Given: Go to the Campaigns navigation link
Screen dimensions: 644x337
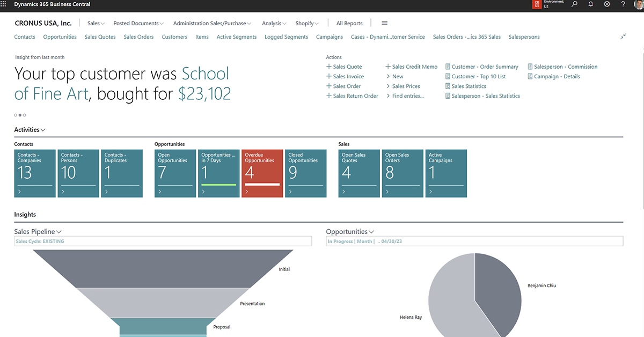Looking at the screenshot, I should click(x=330, y=37).
